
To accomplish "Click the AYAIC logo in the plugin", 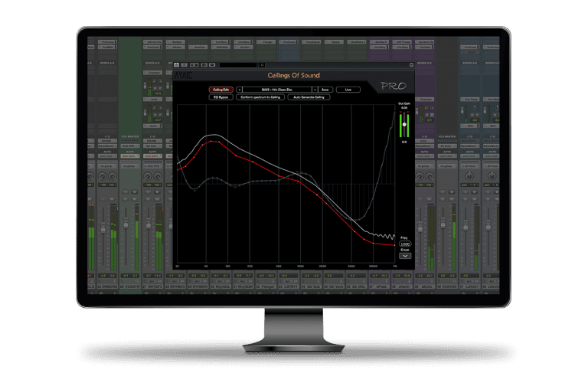I will click(184, 75).
